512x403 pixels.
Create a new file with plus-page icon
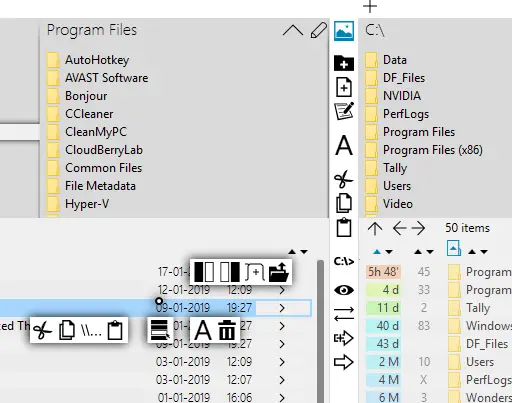344,87
